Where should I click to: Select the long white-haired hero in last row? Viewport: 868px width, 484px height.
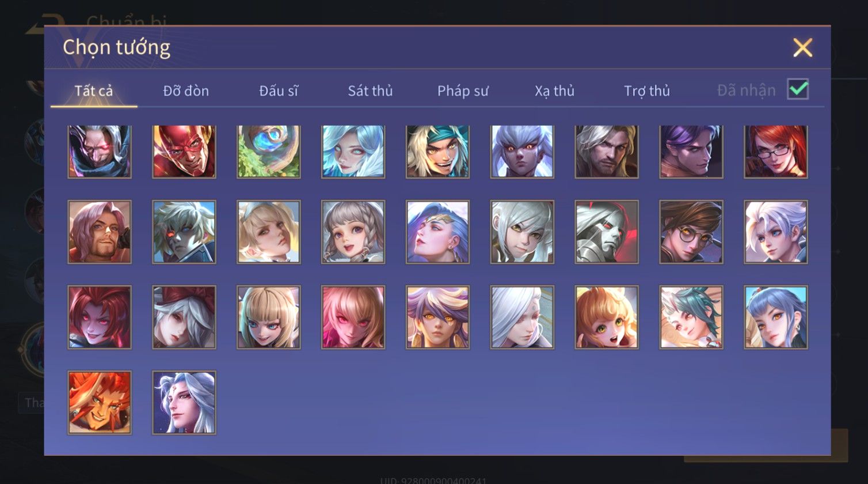click(184, 403)
